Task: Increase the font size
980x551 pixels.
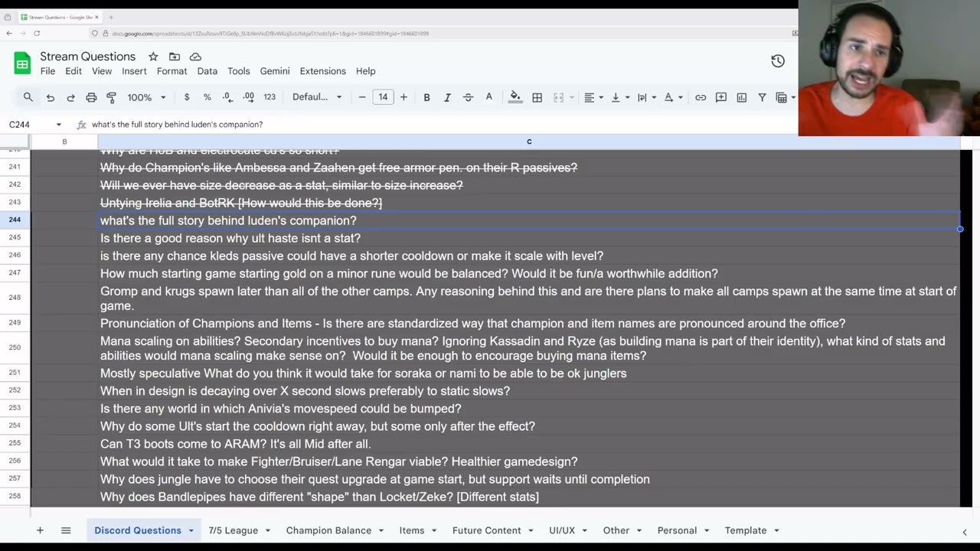Action: [x=403, y=97]
